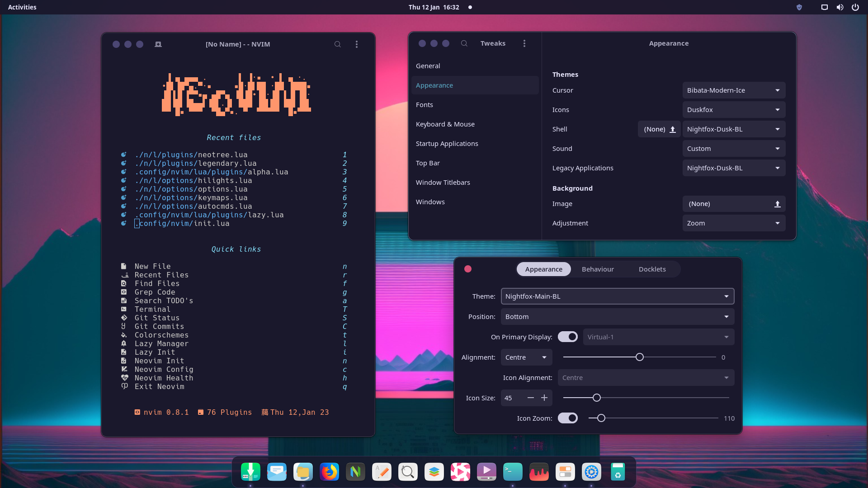Launch the stacked layers app in dock
Screen dimensions: 868x488
point(434,472)
